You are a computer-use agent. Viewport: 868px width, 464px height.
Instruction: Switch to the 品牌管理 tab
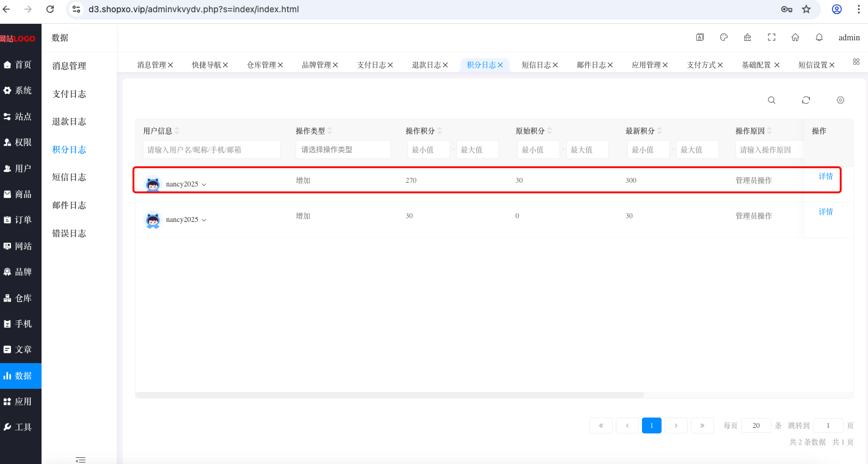pyautogui.click(x=316, y=65)
